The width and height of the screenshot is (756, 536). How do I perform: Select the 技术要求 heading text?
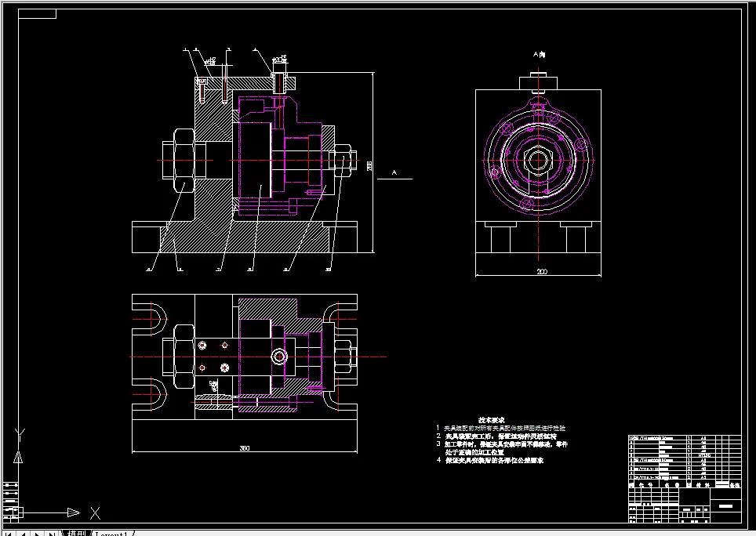tap(491, 420)
